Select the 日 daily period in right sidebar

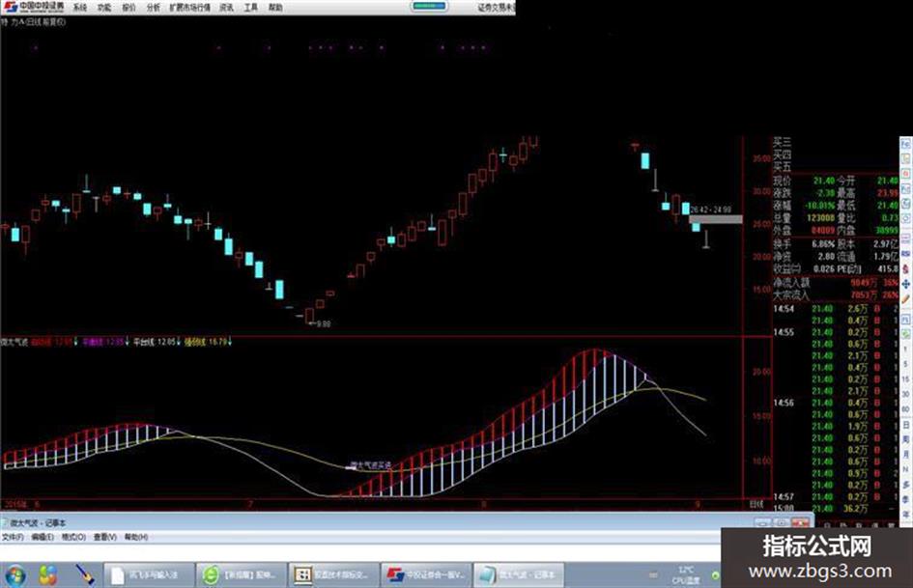[906, 426]
